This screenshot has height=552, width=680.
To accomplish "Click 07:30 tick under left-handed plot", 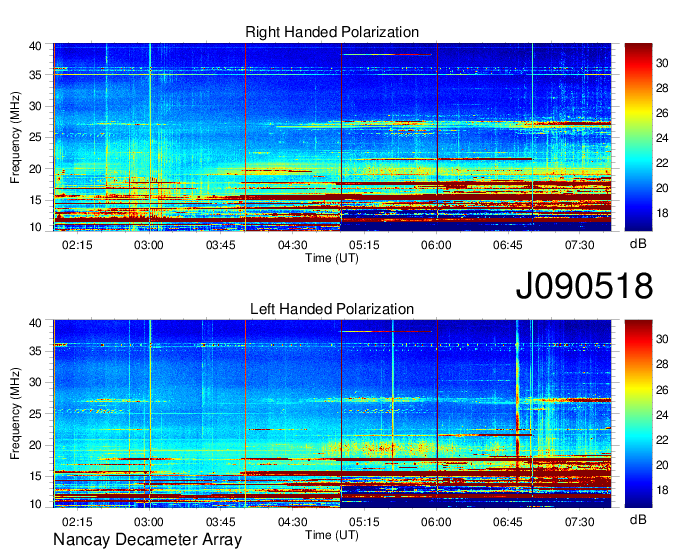I will click(x=580, y=522).
